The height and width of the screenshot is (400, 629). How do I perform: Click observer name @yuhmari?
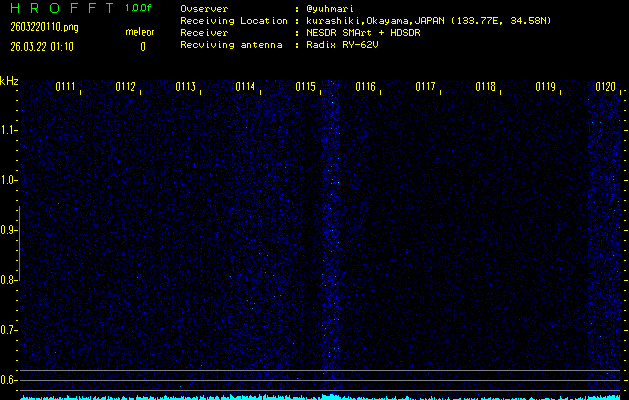point(329,9)
